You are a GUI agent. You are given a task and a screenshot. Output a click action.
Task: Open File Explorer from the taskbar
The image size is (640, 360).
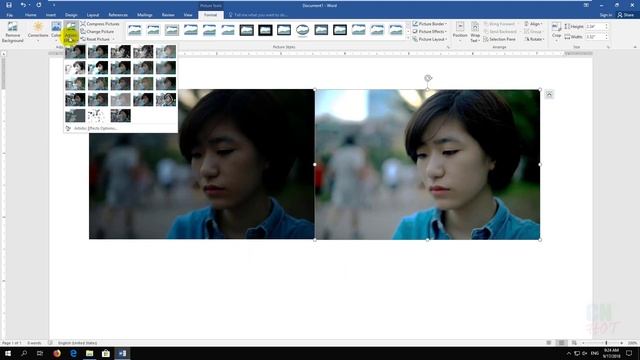coord(89,353)
